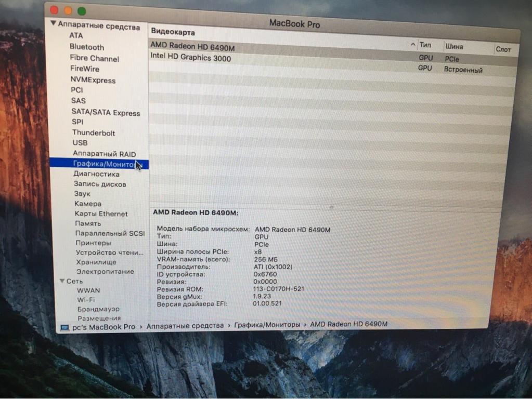The image size is (532, 399).
Task: Select FireWire in the sidebar
Action: coord(85,69)
